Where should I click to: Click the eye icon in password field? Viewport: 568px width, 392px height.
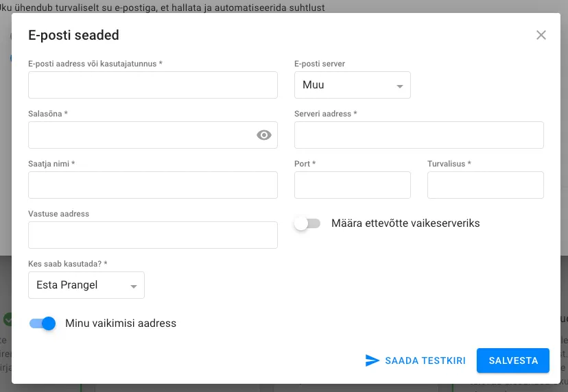point(264,135)
